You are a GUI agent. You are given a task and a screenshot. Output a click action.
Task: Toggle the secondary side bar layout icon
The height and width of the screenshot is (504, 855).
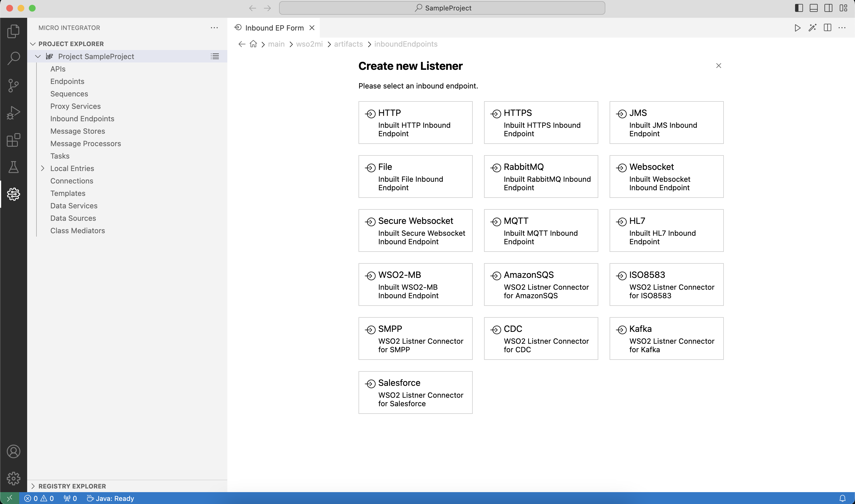[828, 8]
